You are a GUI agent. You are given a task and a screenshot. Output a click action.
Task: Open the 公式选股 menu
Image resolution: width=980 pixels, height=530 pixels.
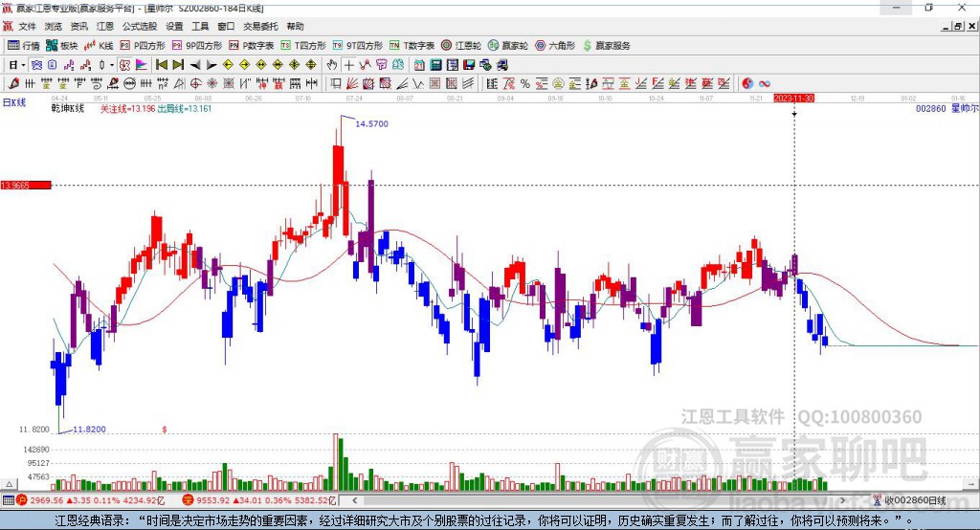140,26
